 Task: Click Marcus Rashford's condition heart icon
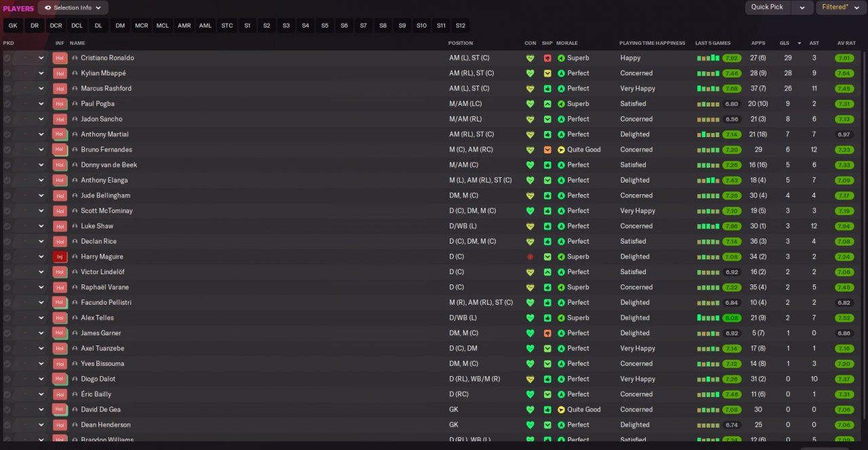click(530, 89)
